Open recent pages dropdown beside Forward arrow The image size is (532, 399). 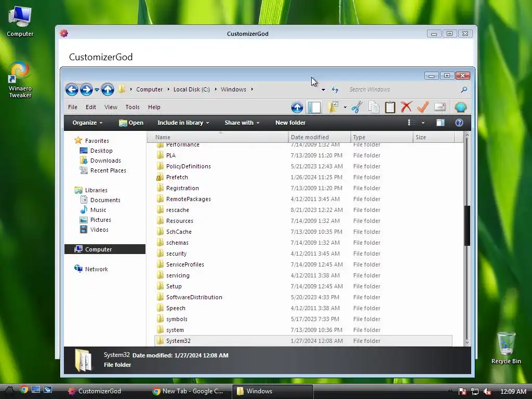point(97,90)
